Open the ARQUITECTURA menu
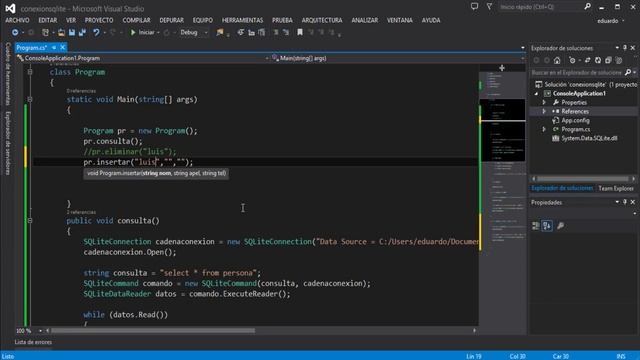640x360 pixels. click(x=322, y=20)
